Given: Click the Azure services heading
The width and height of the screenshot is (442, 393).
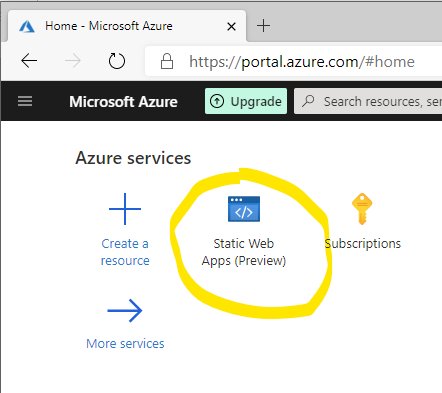Looking at the screenshot, I should tap(133, 158).
